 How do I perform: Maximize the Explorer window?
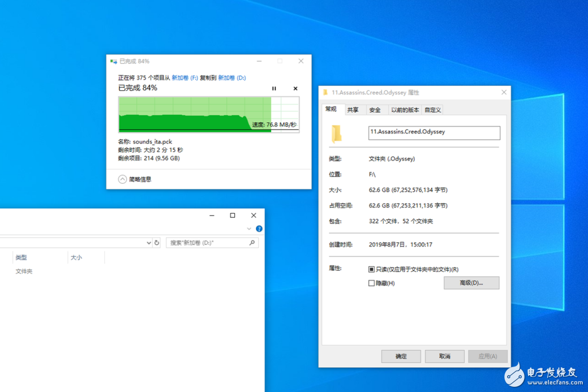pos(233,216)
